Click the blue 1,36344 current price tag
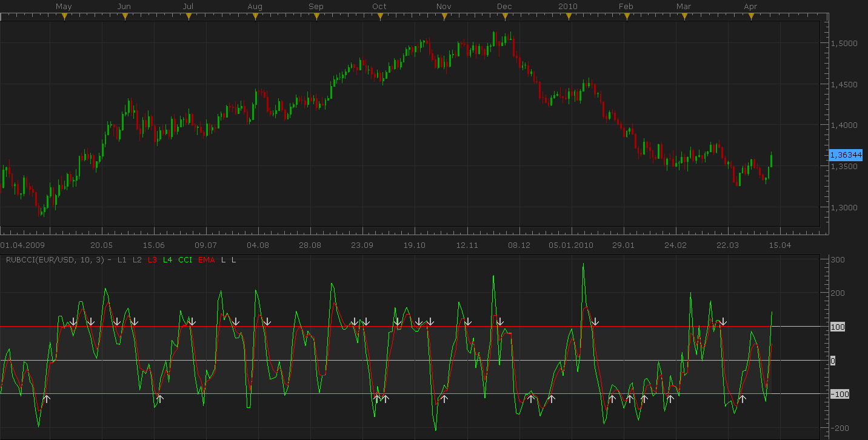 pyautogui.click(x=845, y=155)
